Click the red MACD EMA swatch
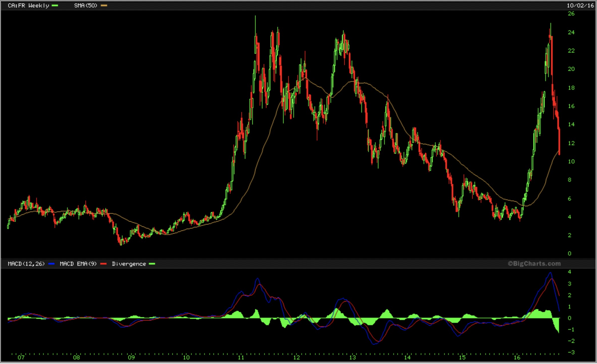 pos(103,264)
